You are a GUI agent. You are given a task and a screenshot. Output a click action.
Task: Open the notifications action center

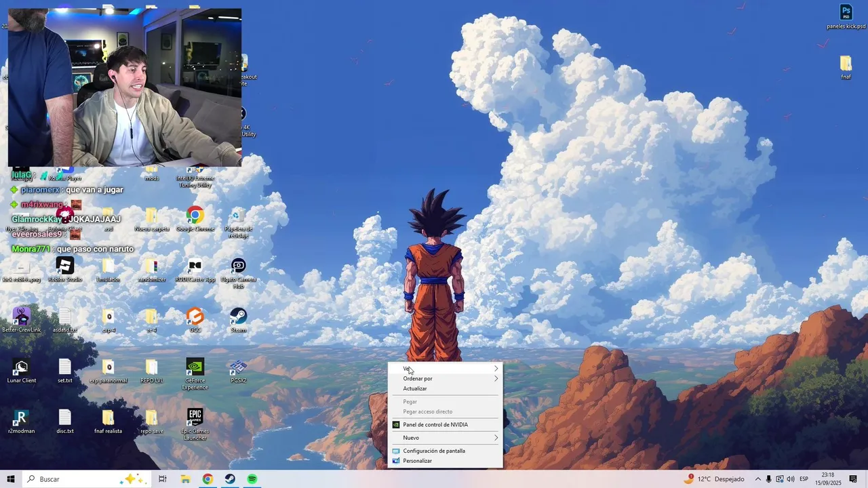click(853, 479)
